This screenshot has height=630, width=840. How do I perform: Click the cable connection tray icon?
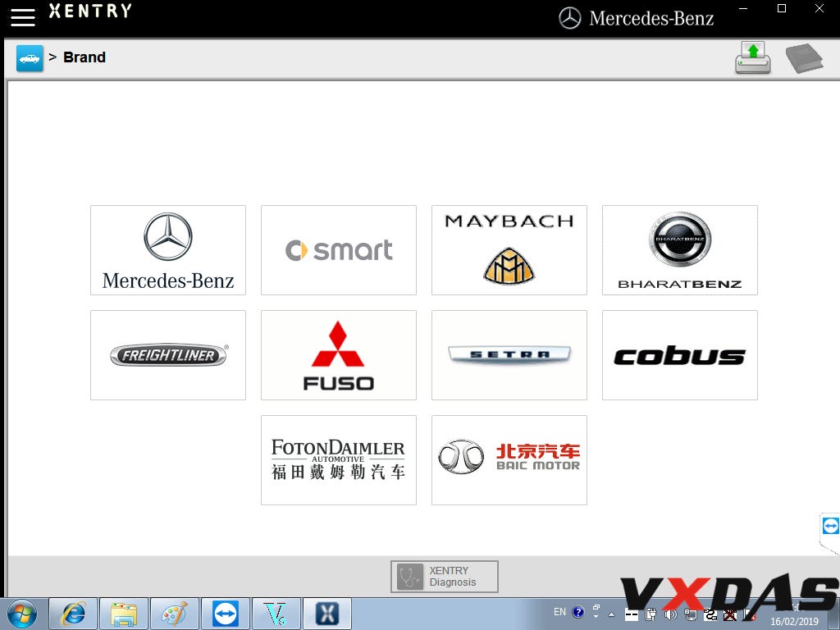coord(710,614)
